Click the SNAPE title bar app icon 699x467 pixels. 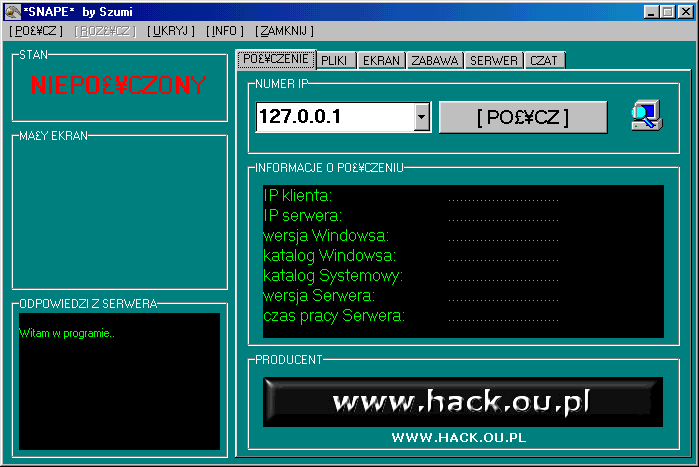coord(12,11)
